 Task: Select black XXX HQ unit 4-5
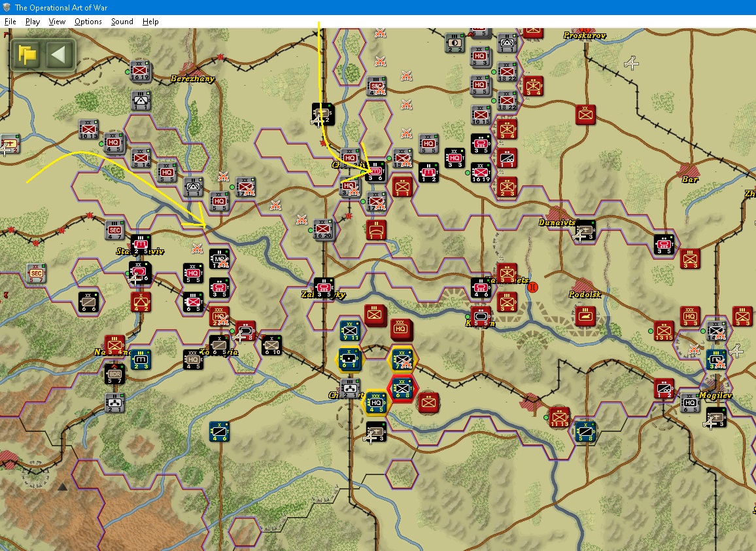point(194,360)
